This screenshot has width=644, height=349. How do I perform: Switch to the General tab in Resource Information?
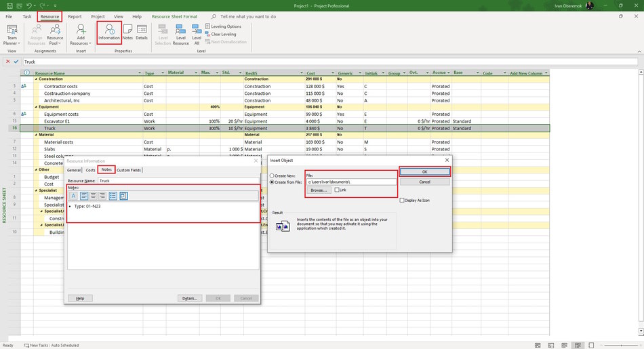click(x=74, y=170)
